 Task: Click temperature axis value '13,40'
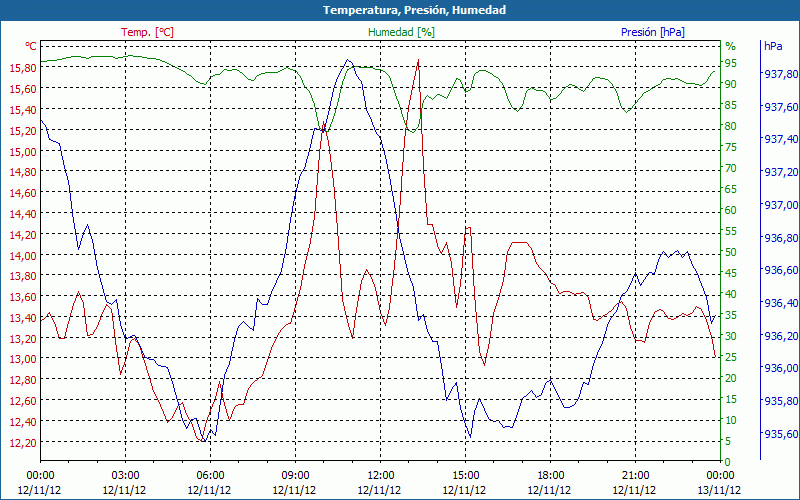[23, 317]
